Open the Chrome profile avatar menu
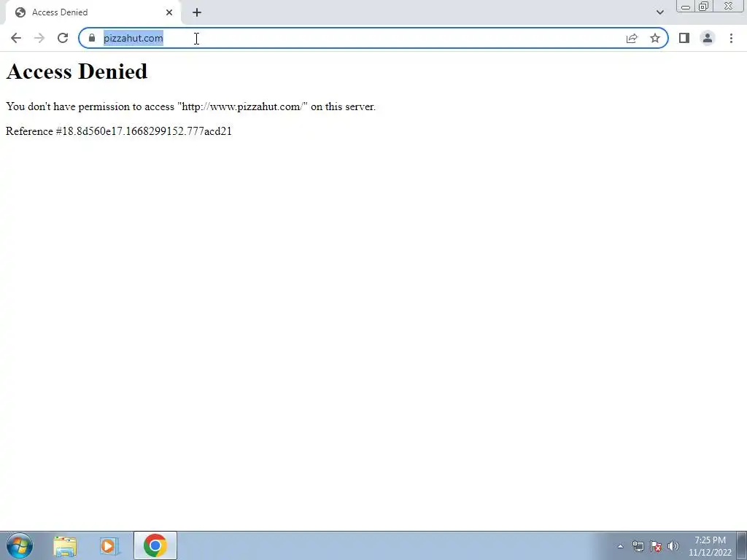This screenshot has height=560, width=747. (708, 38)
